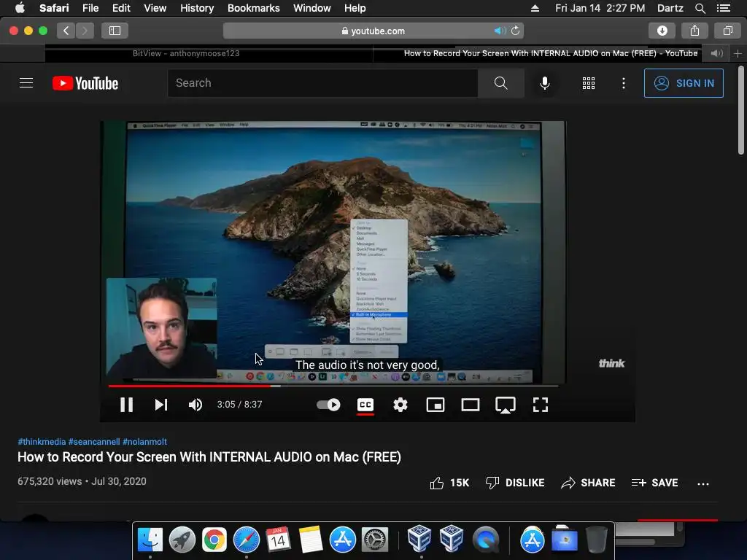SAVE the video to a playlist
The image size is (747, 560).
coord(654,483)
